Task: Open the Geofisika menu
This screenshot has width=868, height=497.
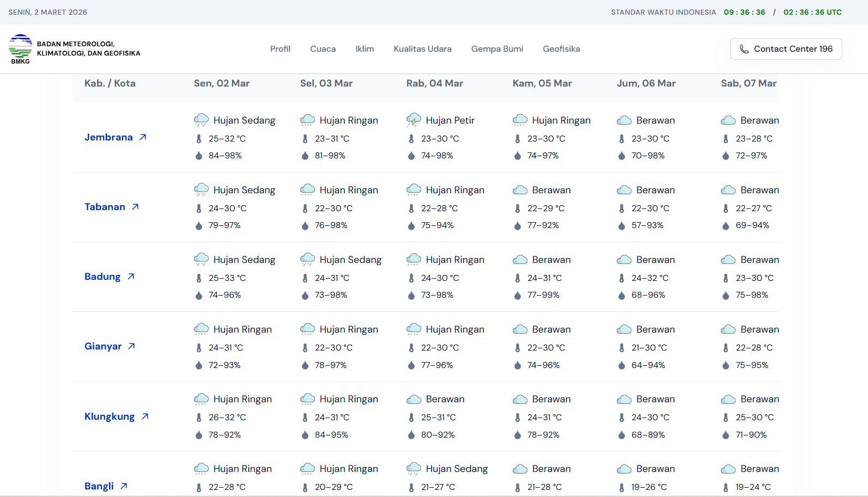Action: click(561, 49)
